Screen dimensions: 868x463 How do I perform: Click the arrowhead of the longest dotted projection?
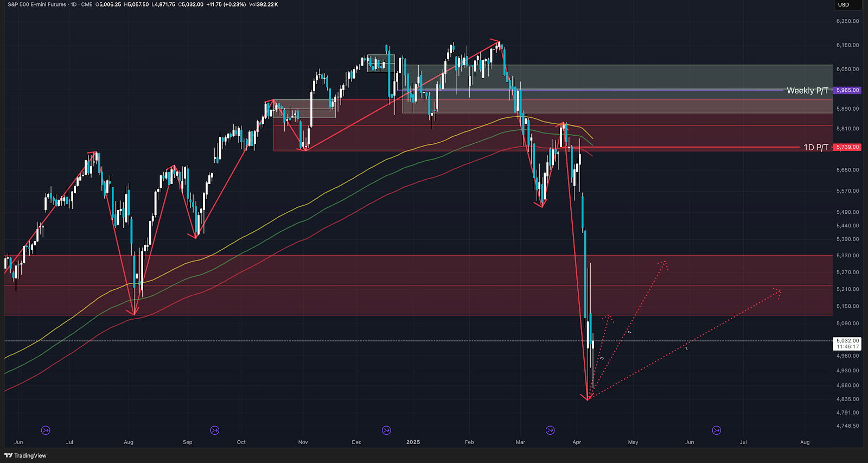pos(778,292)
